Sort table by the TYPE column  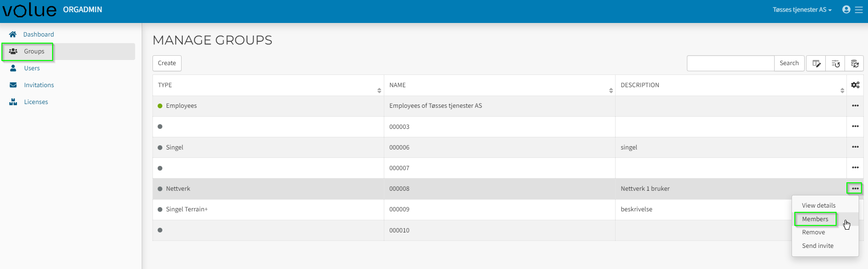[x=379, y=90]
